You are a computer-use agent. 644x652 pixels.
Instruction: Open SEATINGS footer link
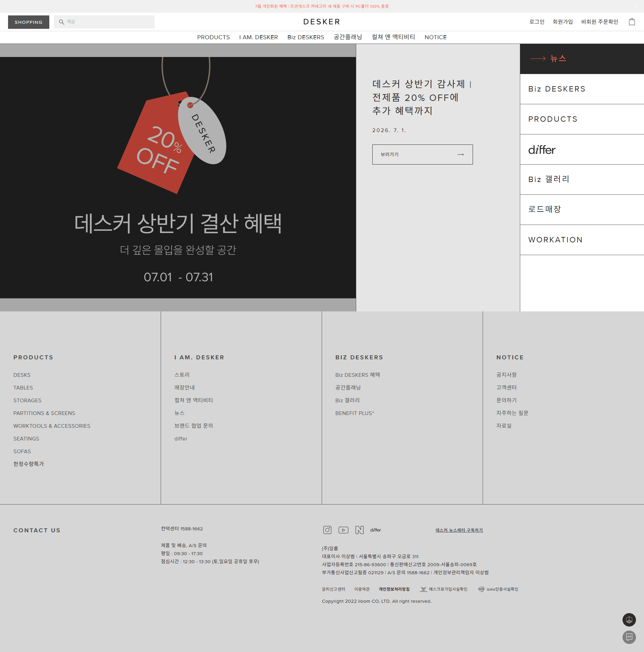(x=26, y=439)
